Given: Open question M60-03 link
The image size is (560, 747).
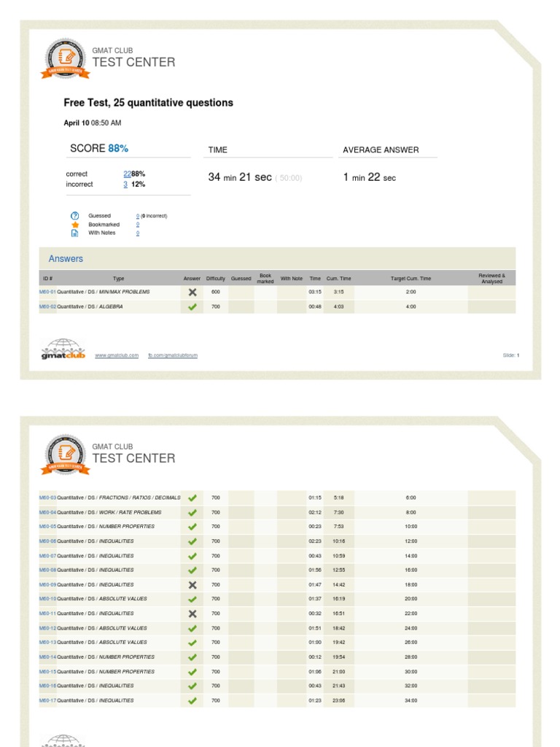Looking at the screenshot, I should (47, 498).
